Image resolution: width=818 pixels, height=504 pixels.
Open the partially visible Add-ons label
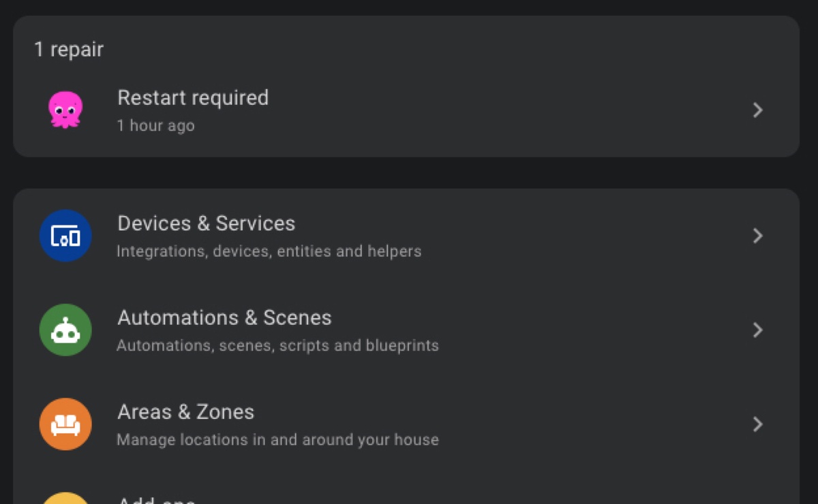(156, 499)
